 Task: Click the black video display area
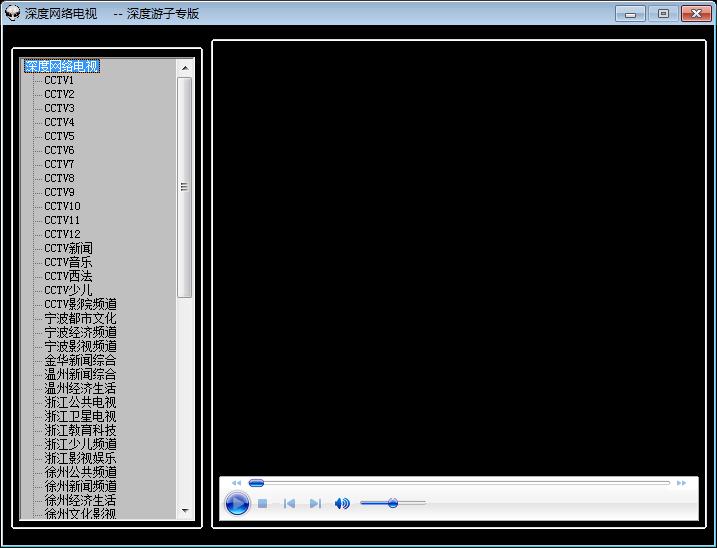pos(459,258)
